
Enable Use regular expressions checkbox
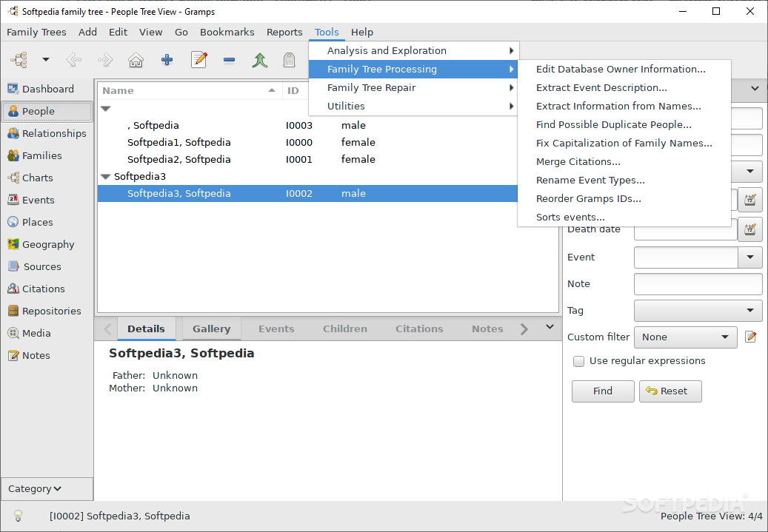[x=579, y=361]
